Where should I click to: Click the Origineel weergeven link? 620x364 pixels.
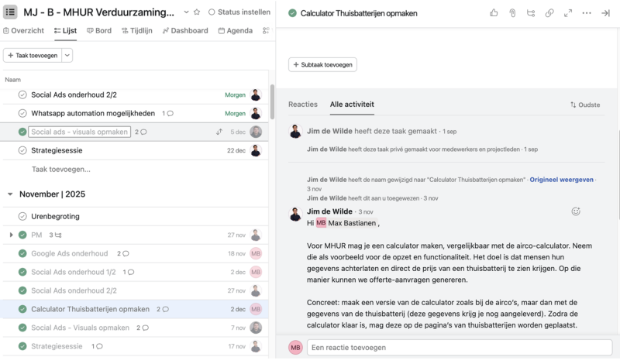(561, 180)
